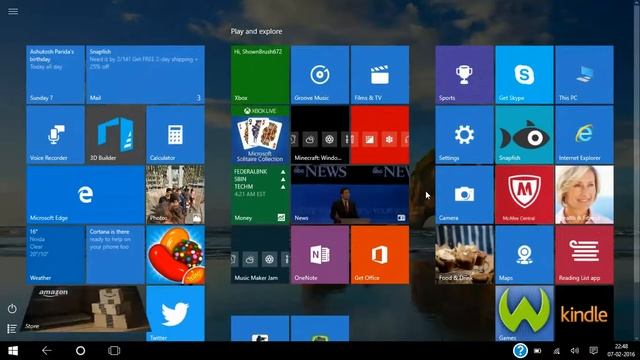Open Cortana circle on taskbar

tap(80, 351)
